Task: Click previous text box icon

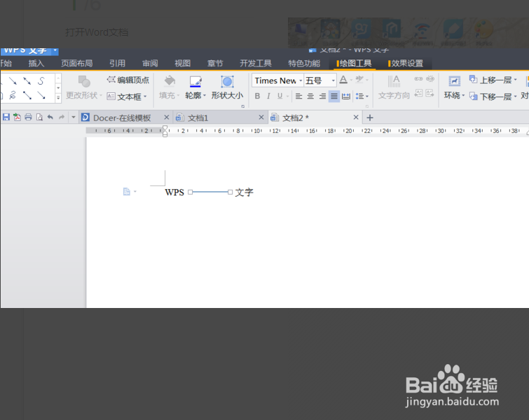Action: [418, 93]
